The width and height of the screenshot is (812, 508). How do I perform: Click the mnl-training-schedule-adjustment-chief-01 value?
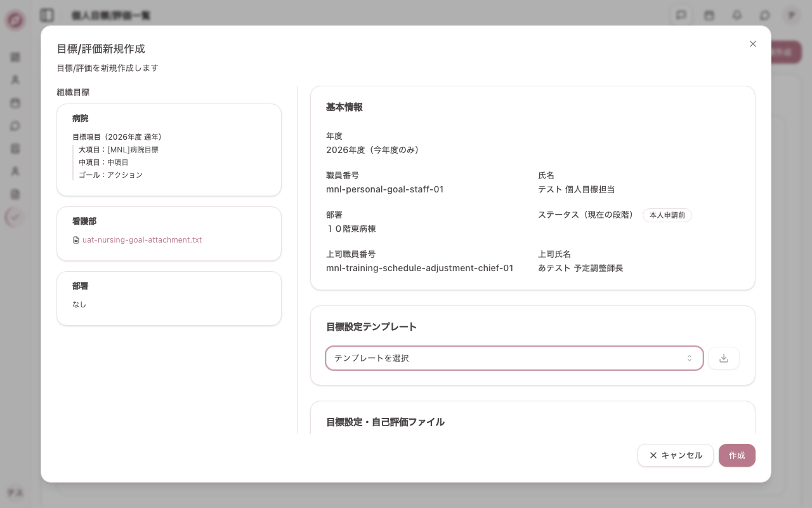(420, 269)
